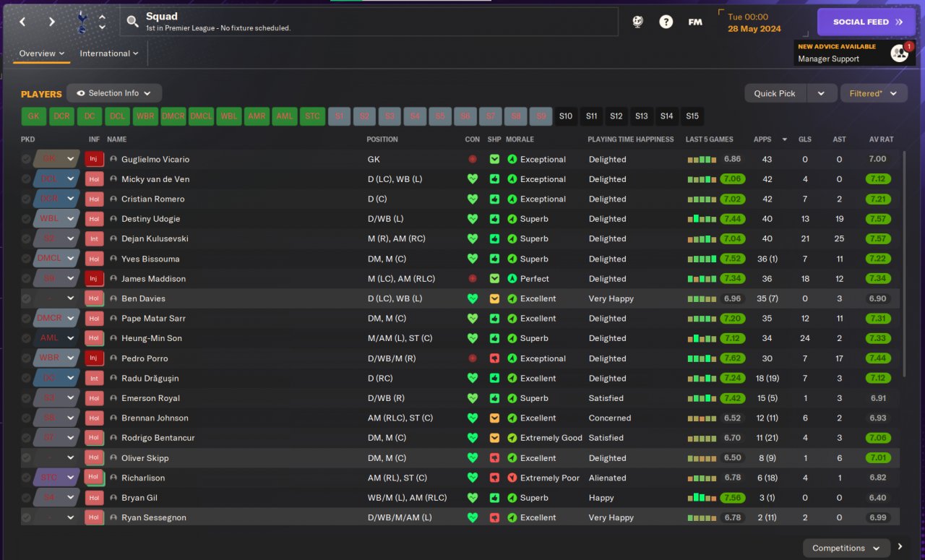
Task: Select Ryan Sessegnon's row checkbox
Action: tap(26, 517)
